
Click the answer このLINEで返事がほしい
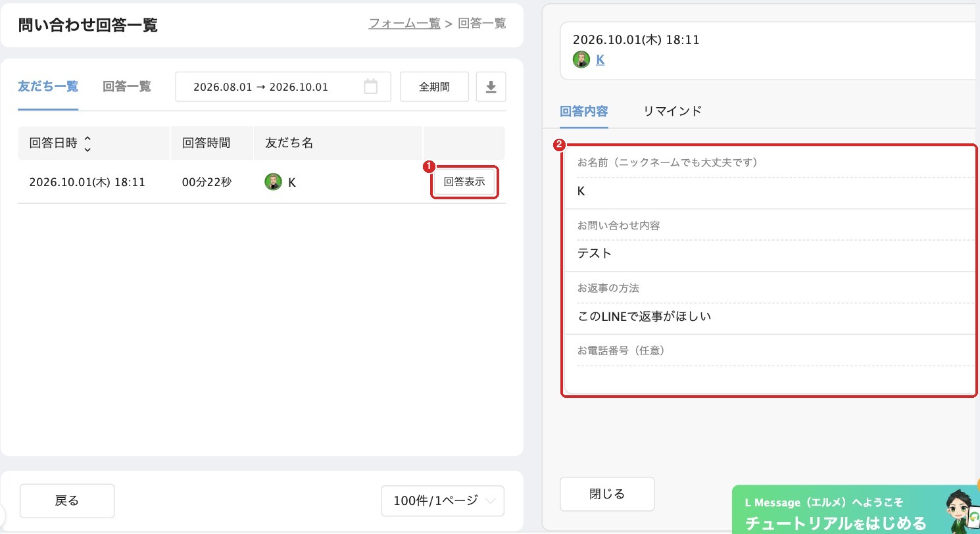645,316
